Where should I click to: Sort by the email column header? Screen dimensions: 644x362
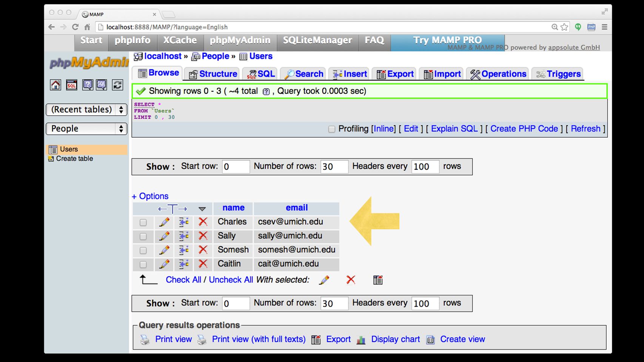[297, 208]
